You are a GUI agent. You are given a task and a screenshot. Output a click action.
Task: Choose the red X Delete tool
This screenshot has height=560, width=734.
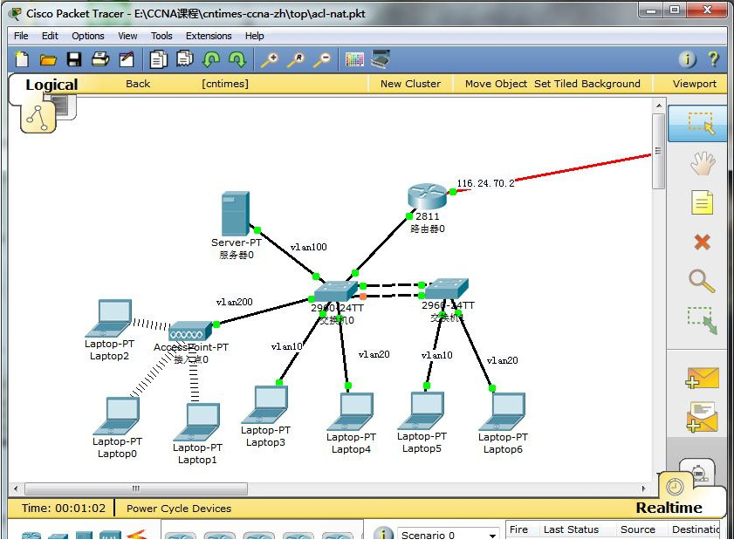point(702,242)
